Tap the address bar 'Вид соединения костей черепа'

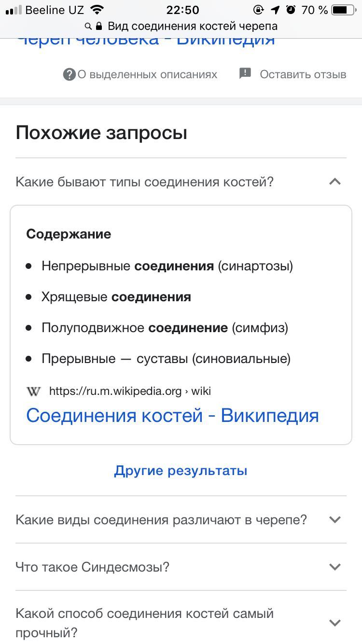click(181, 26)
